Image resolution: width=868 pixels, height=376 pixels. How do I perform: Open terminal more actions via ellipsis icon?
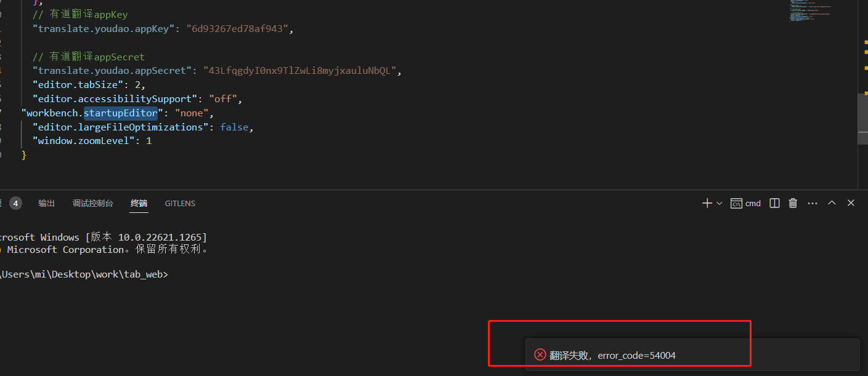tap(812, 202)
